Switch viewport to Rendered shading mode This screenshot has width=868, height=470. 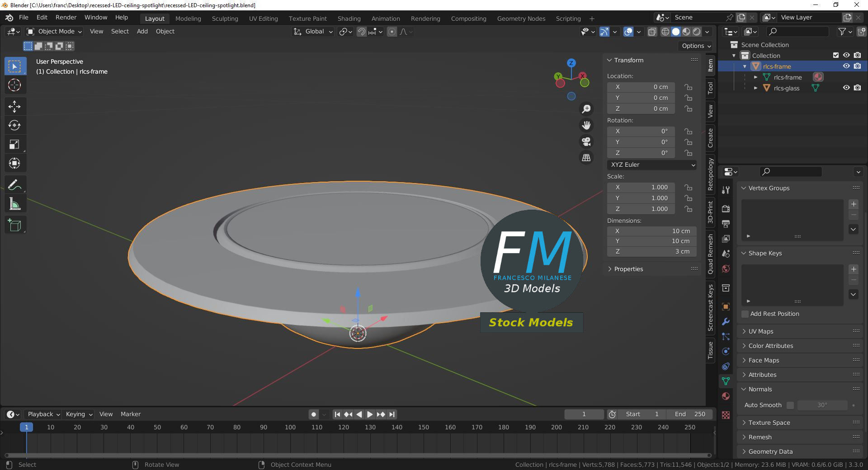pos(697,32)
